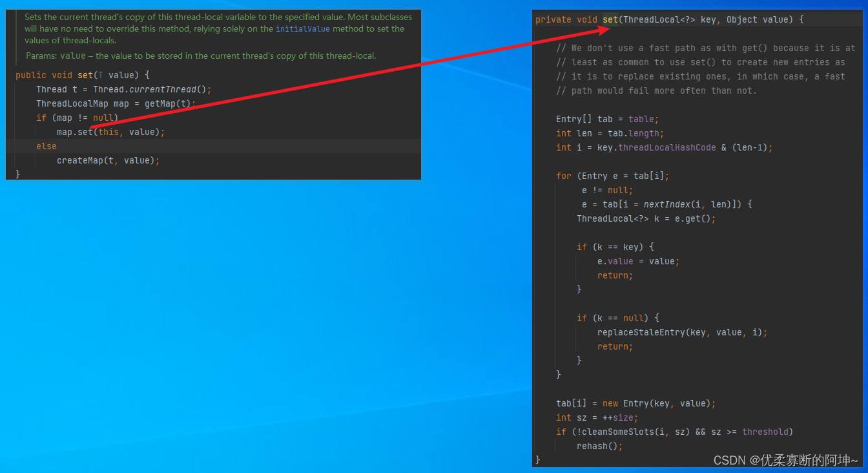Click the rehash() call
Viewport: 868px width, 473px height.
597,446
